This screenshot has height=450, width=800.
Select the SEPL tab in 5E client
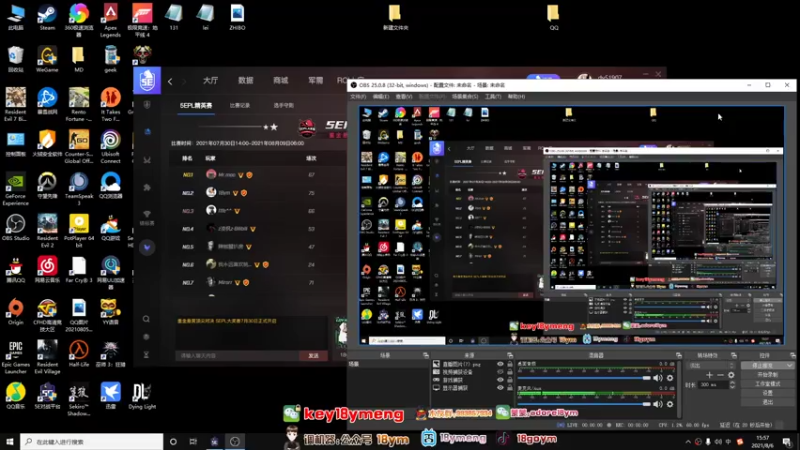196,106
